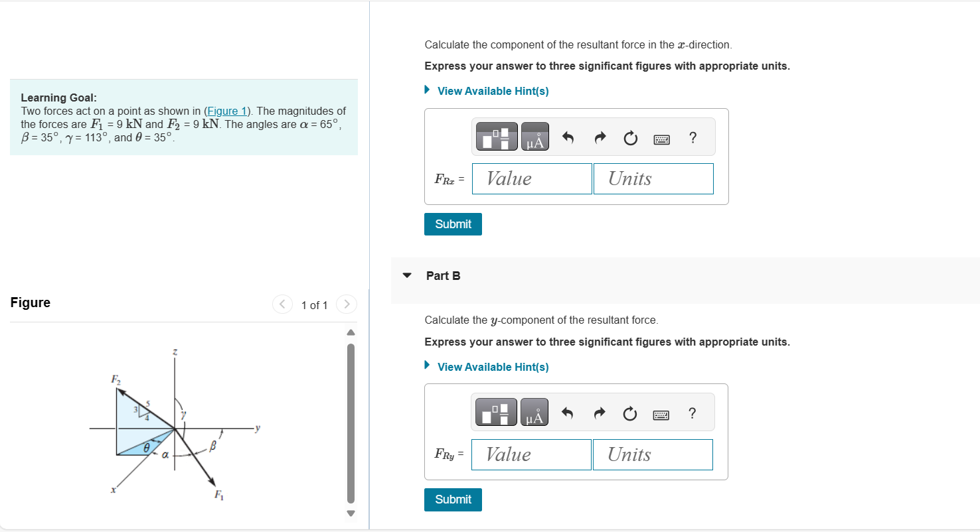Expand View Available Hint(s) for Part A
The height and width of the screenshot is (532, 980).
point(492,90)
